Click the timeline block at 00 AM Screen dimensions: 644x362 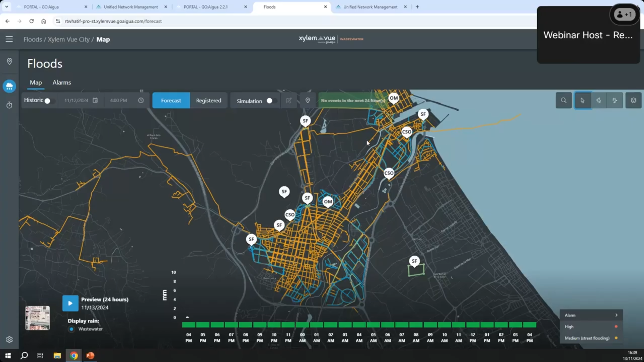coord(302,325)
